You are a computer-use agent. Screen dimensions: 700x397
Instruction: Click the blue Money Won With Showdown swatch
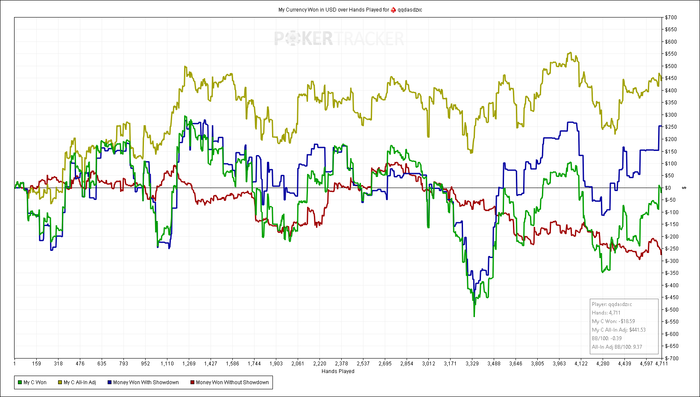[x=109, y=382]
